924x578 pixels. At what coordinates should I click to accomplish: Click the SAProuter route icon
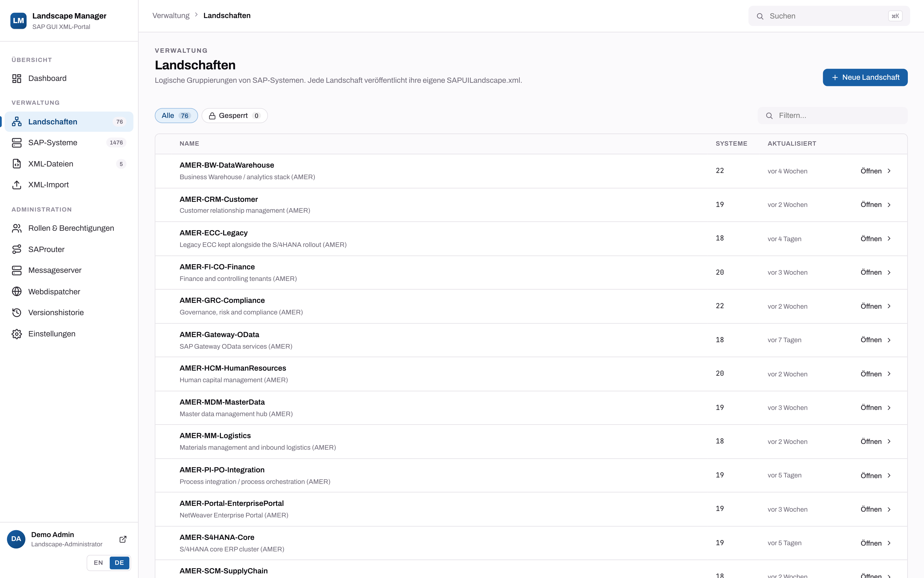17,249
